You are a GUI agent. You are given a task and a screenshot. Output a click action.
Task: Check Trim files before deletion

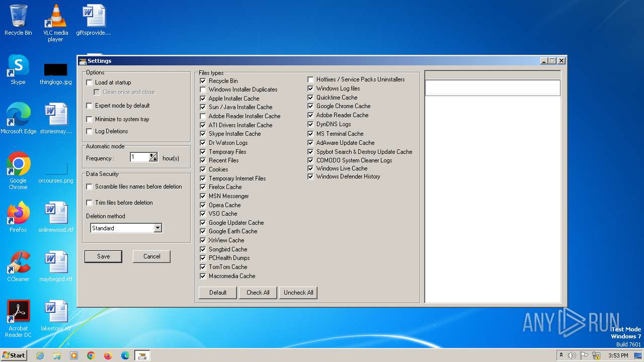[90, 203]
